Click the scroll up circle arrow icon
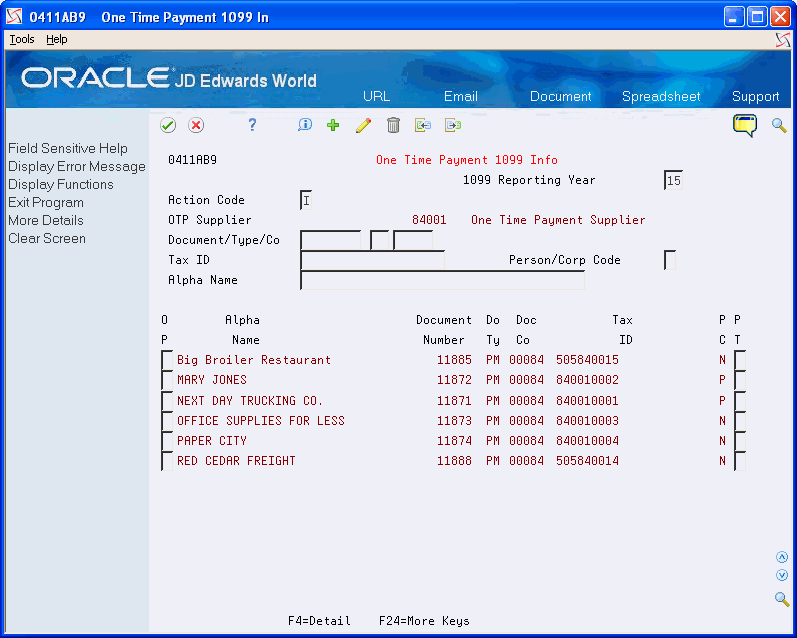Screen dimensions: 797x638 pyautogui.click(x=782, y=557)
